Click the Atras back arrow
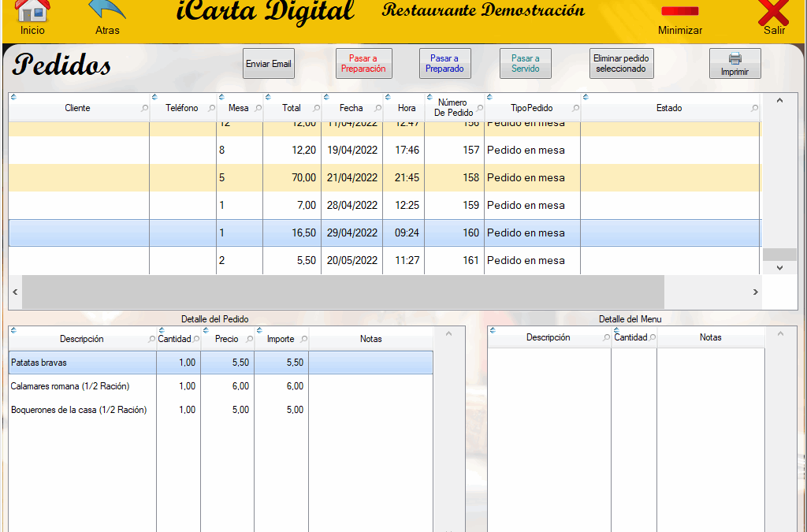Image resolution: width=807 pixels, height=532 pixels. 107,11
